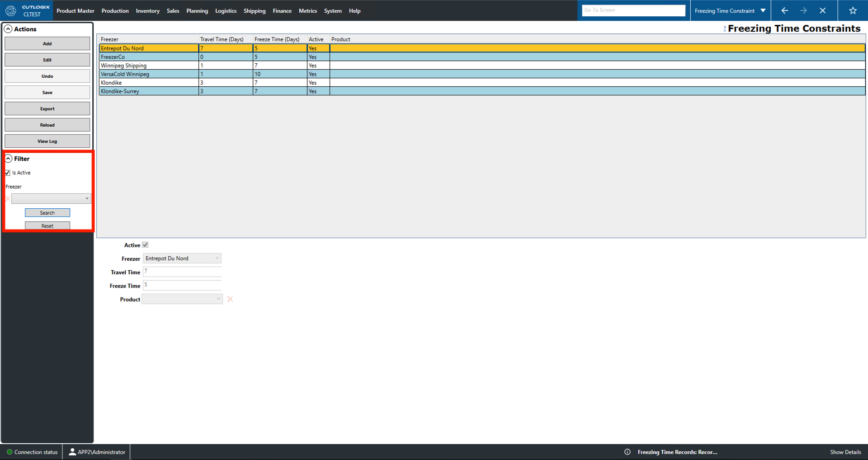This screenshot has width=868, height=460.
Task: Click the Search button in the Filter panel
Action: [x=47, y=212]
